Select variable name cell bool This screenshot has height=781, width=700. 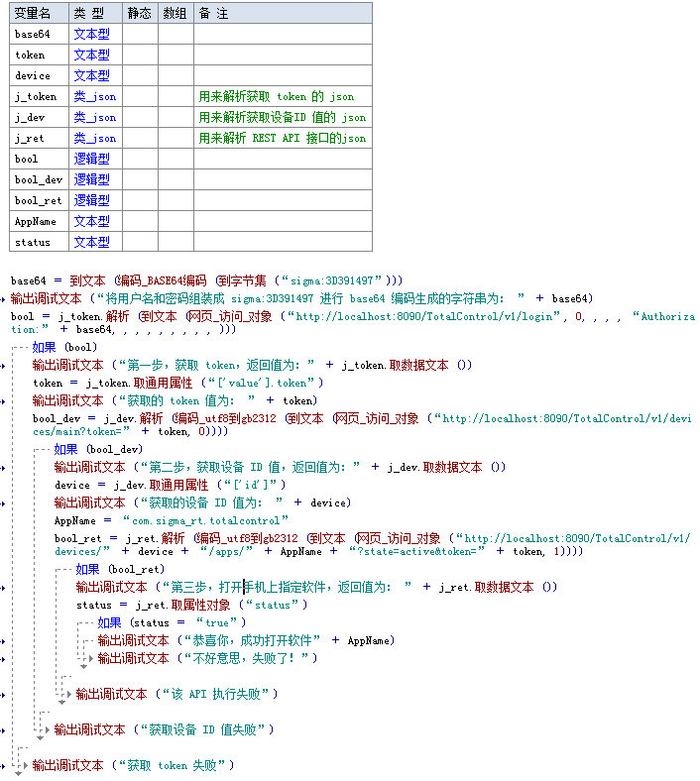pyautogui.click(x=39, y=160)
